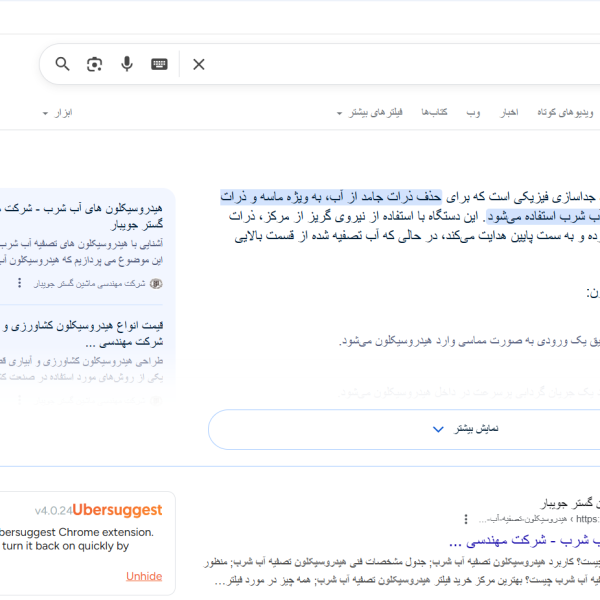Start voice search with the microphone

coord(127,64)
